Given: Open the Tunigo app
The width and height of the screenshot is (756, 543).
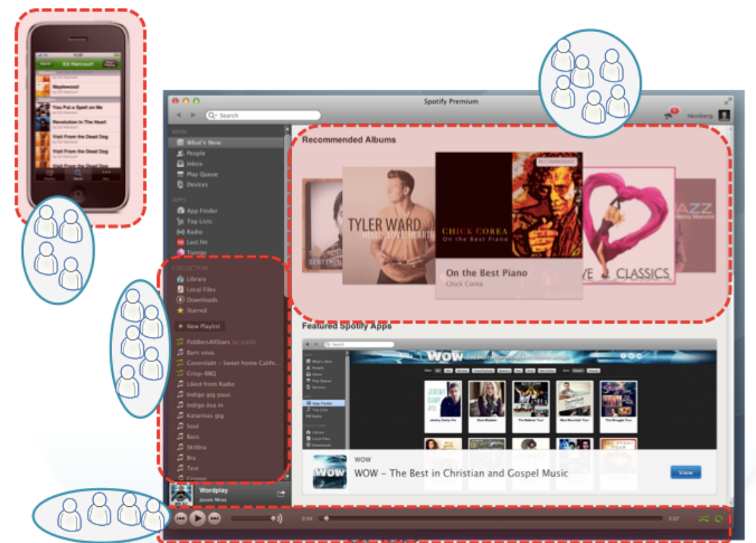Looking at the screenshot, I should coord(196,252).
